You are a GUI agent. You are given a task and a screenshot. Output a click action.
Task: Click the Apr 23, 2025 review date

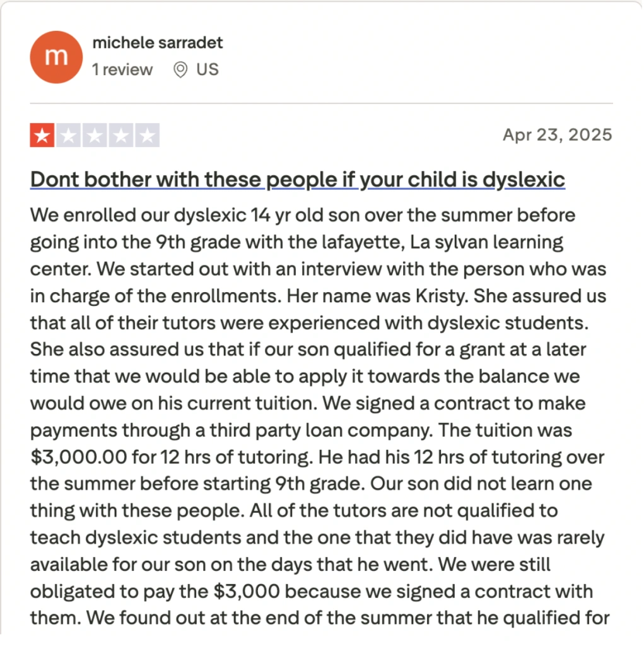[x=557, y=135]
